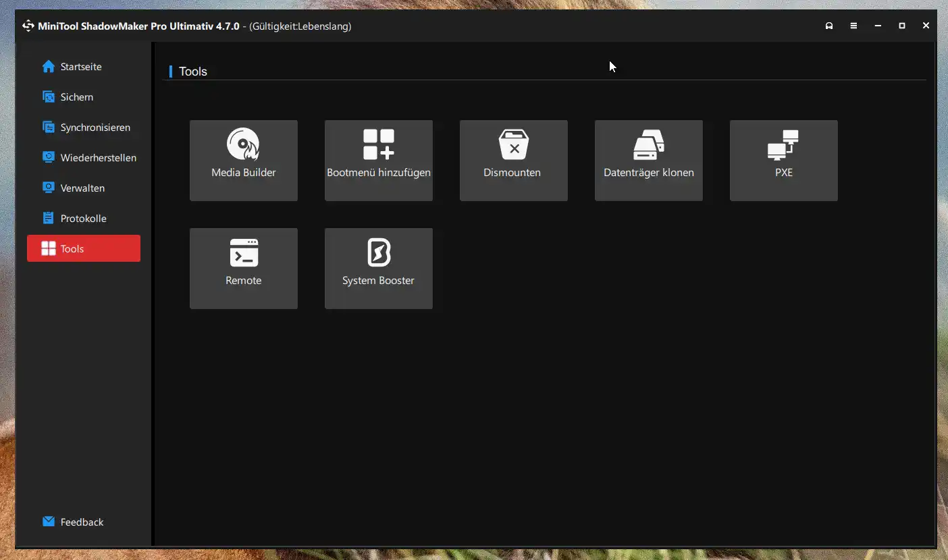Open the Media Builder tool
948x560 pixels.
[243, 161]
